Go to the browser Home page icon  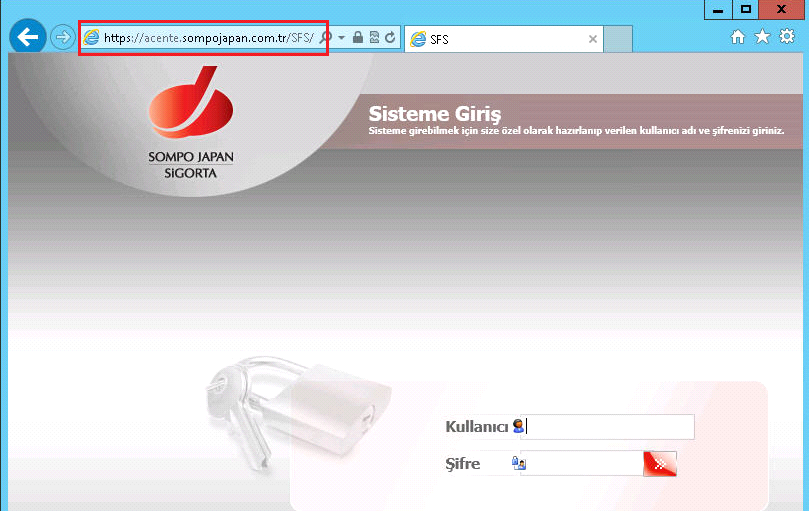pos(738,37)
